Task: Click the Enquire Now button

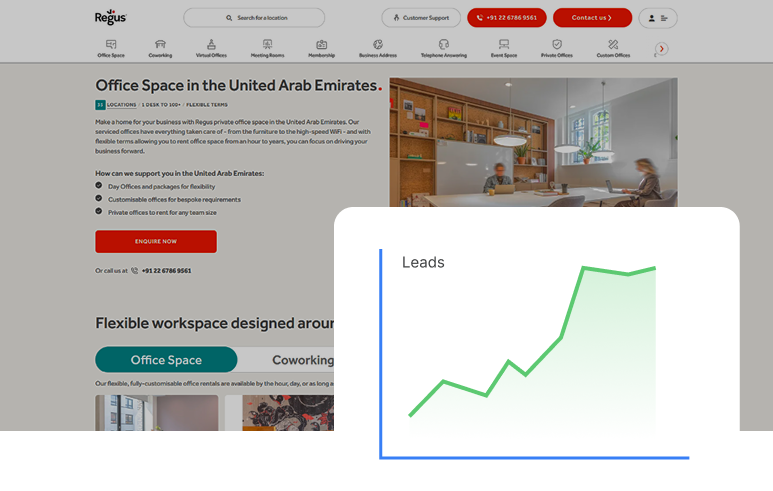Action: 156,242
